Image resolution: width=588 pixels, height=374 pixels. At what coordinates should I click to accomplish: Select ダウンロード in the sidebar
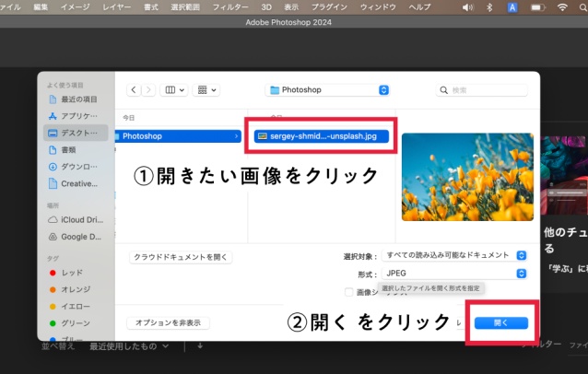74,167
